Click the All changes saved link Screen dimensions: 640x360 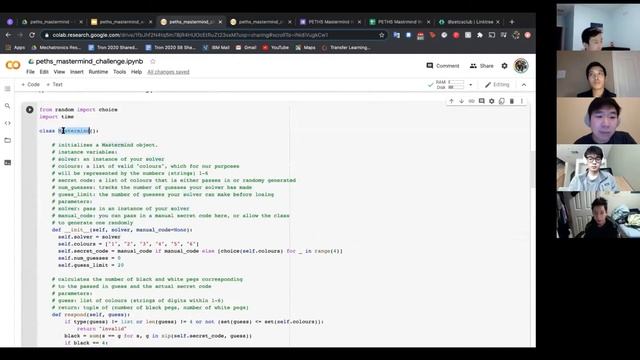[x=168, y=72]
